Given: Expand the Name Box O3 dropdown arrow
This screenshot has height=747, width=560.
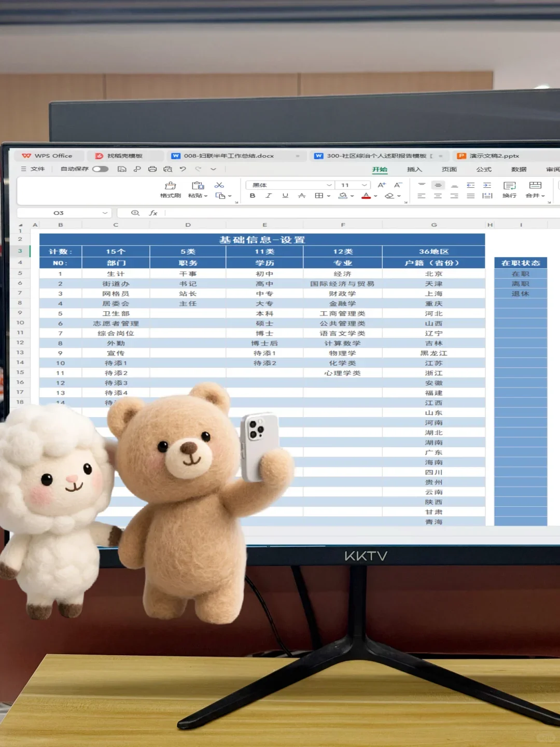Looking at the screenshot, I should click(105, 213).
